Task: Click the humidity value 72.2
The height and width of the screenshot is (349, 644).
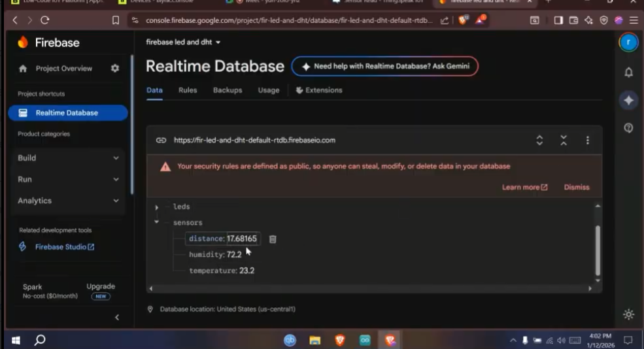Action: (x=234, y=255)
